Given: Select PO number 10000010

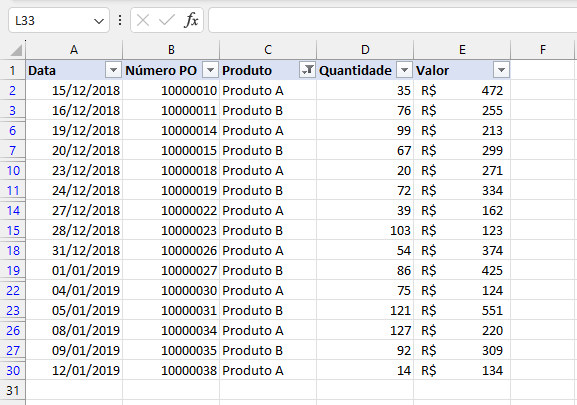Looking at the screenshot, I should pyautogui.click(x=171, y=90).
